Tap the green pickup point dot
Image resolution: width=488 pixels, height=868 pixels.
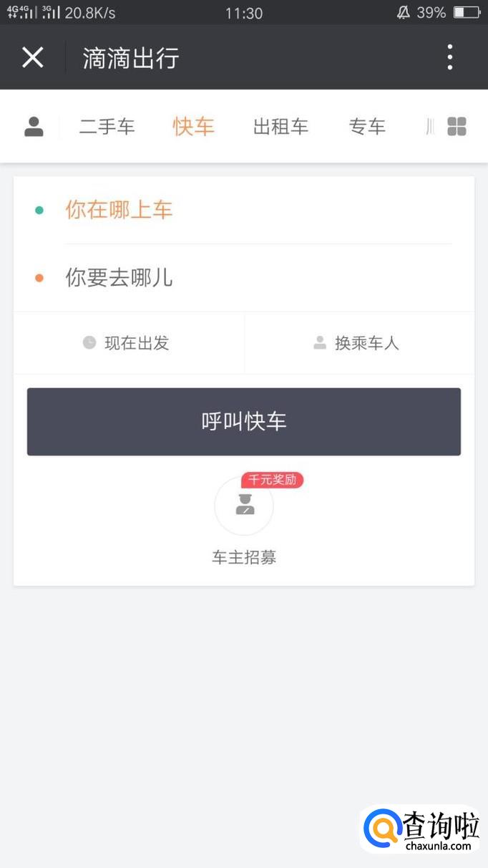(x=39, y=210)
